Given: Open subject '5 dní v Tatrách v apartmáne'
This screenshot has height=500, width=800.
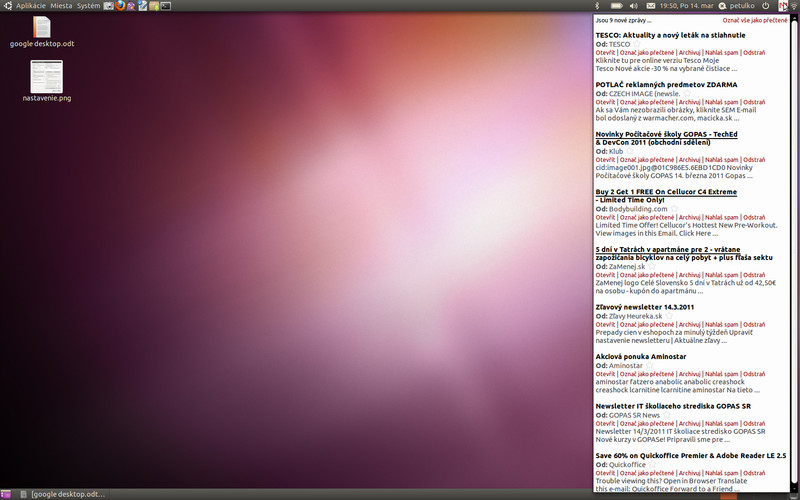Looking at the screenshot, I should coord(684,254).
